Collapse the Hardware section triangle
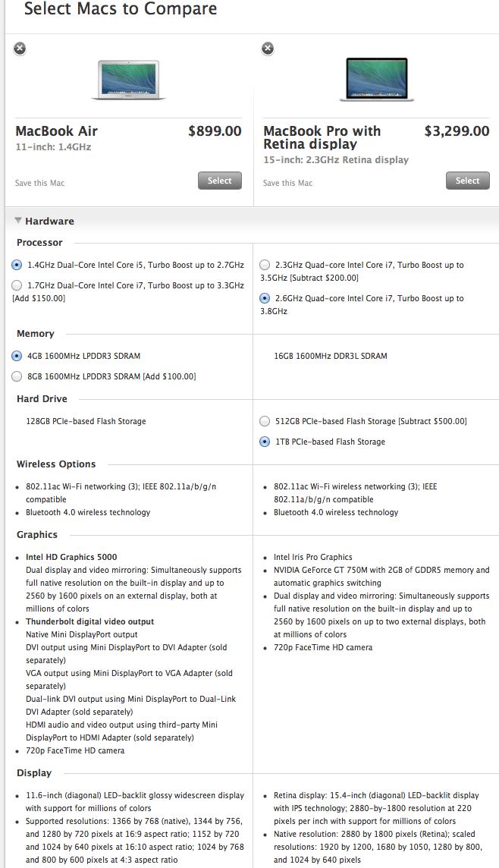This screenshot has width=499, height=868. tap(18, 221)
